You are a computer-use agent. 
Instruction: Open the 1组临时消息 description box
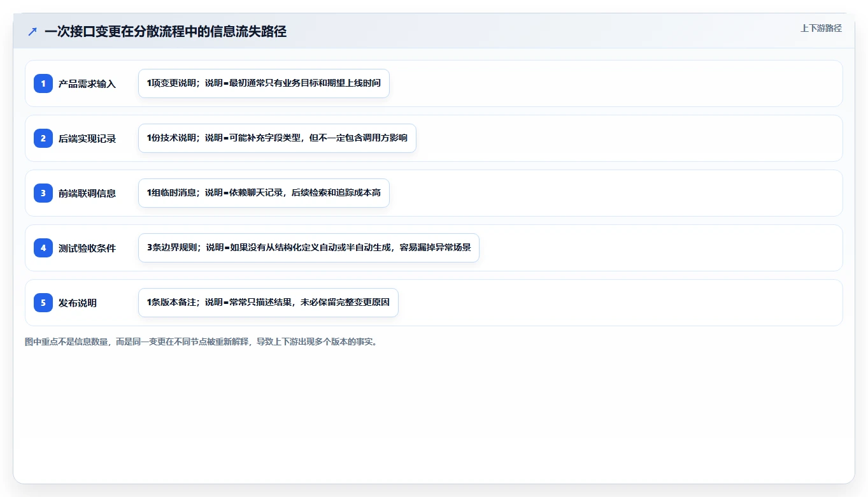pyautogui.click(x=264, y=193)
